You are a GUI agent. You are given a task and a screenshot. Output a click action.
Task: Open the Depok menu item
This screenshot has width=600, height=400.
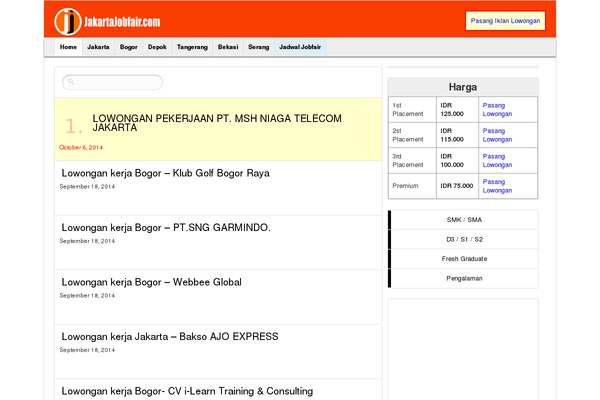pyautogui.click(x=157, y=47)
